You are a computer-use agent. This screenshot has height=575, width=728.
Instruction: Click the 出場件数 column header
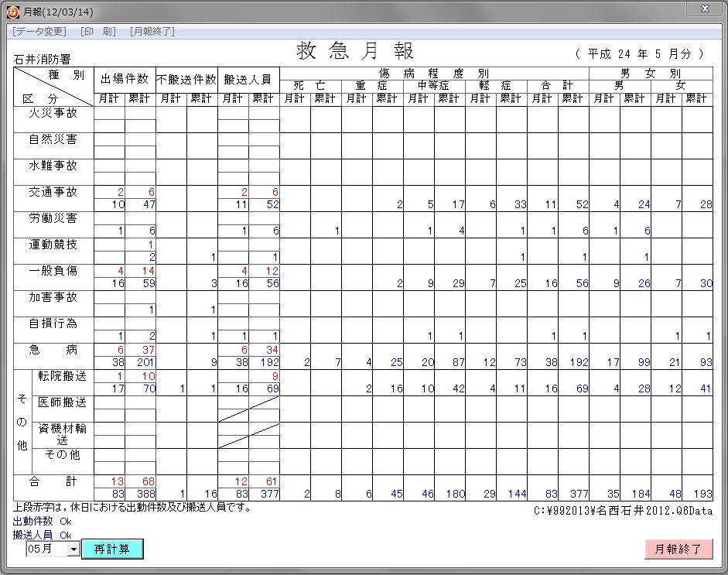pyautogui.click(x=125, y=79)
